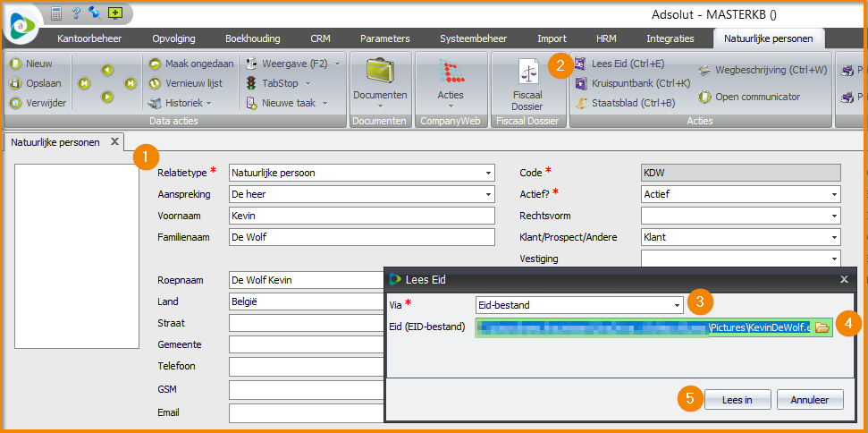
Task: Click into the Voornaam text field
Action: [361, 216]
